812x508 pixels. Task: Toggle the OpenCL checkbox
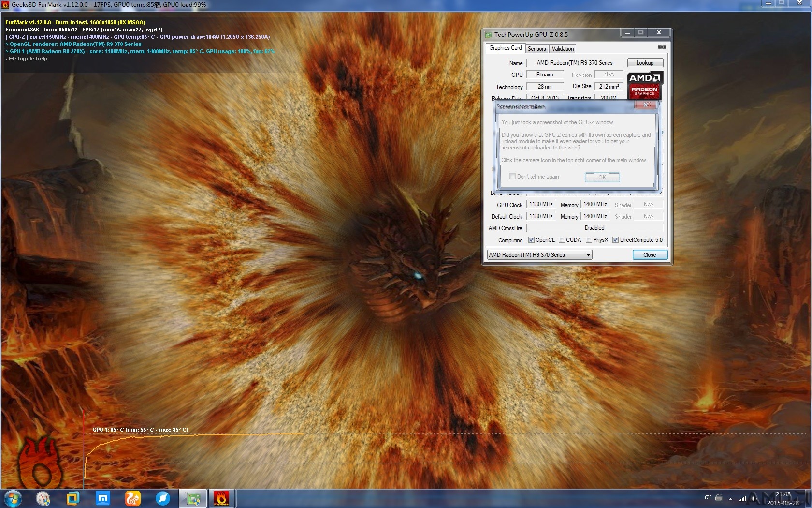[x=531, y=240]
